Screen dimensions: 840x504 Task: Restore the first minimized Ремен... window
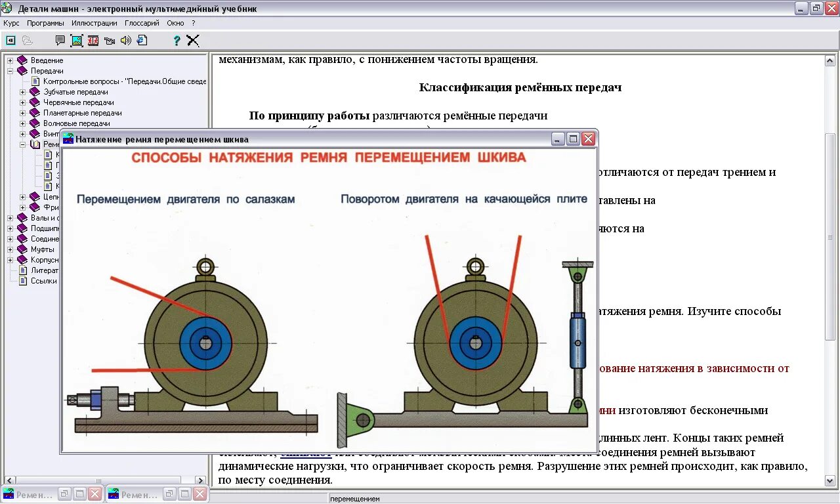click(x=64, y=495)
